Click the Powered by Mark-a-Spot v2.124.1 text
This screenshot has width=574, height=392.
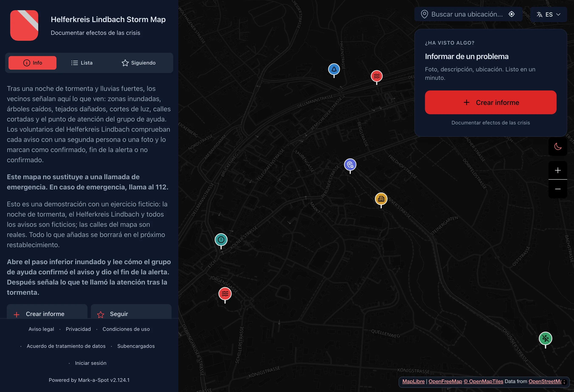click(x=89, y=380)
